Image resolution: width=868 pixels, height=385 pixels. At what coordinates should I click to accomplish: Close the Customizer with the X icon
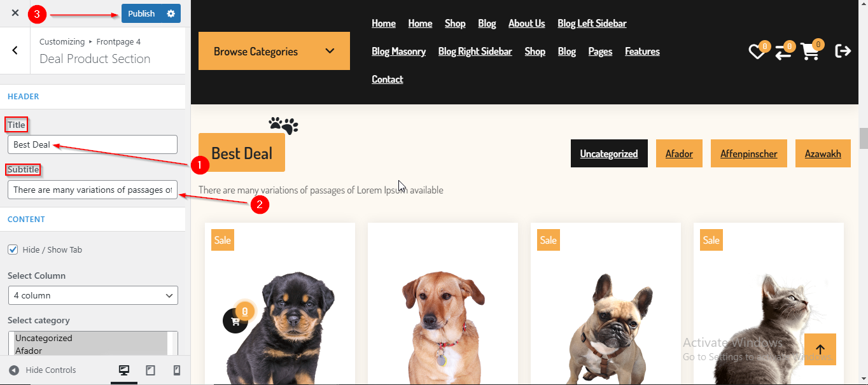[15, 13]
